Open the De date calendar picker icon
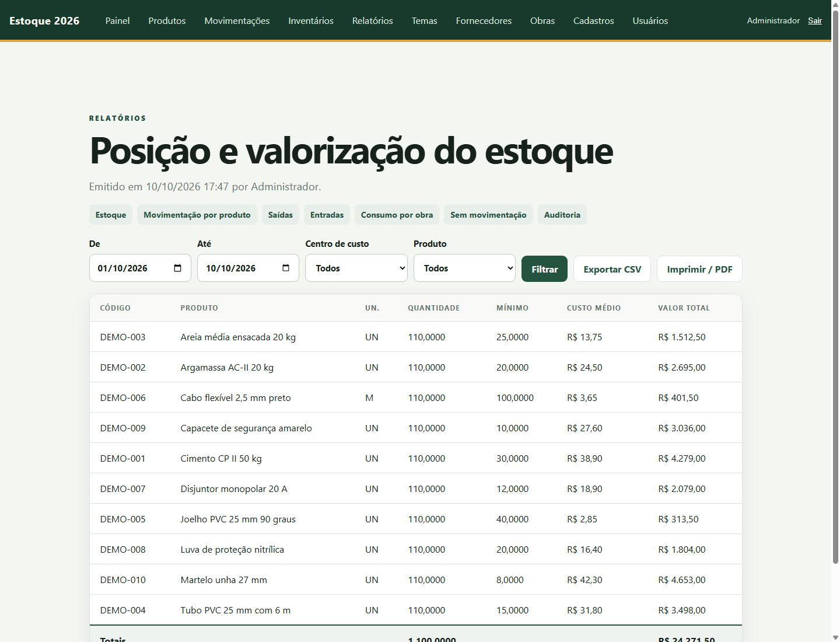This screenshot has width=840, height=642. (x=178, y=268)
